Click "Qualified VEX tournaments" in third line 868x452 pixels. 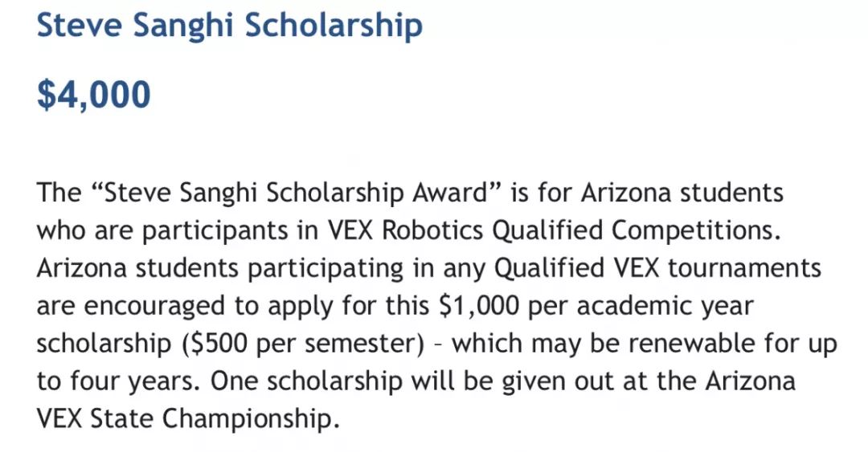(657, 268)
